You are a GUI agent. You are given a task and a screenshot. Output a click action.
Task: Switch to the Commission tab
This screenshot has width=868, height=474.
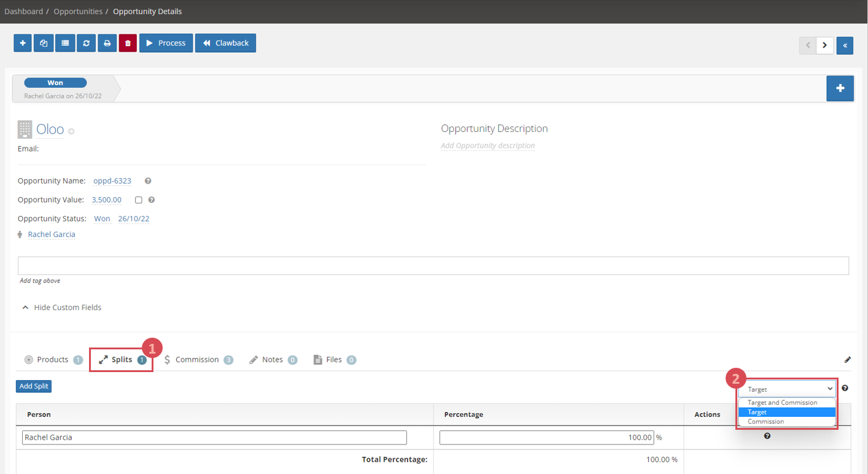[198, 360]
